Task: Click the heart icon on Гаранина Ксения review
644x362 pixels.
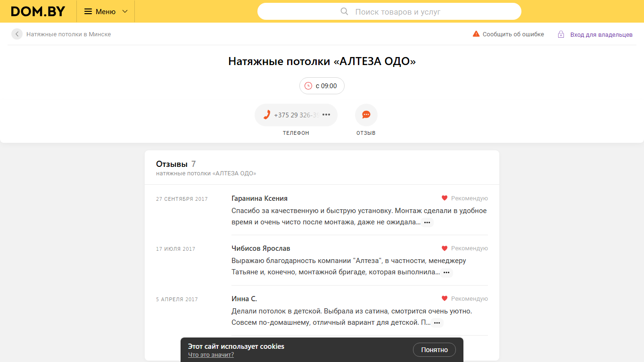Action: click(445, 198)
